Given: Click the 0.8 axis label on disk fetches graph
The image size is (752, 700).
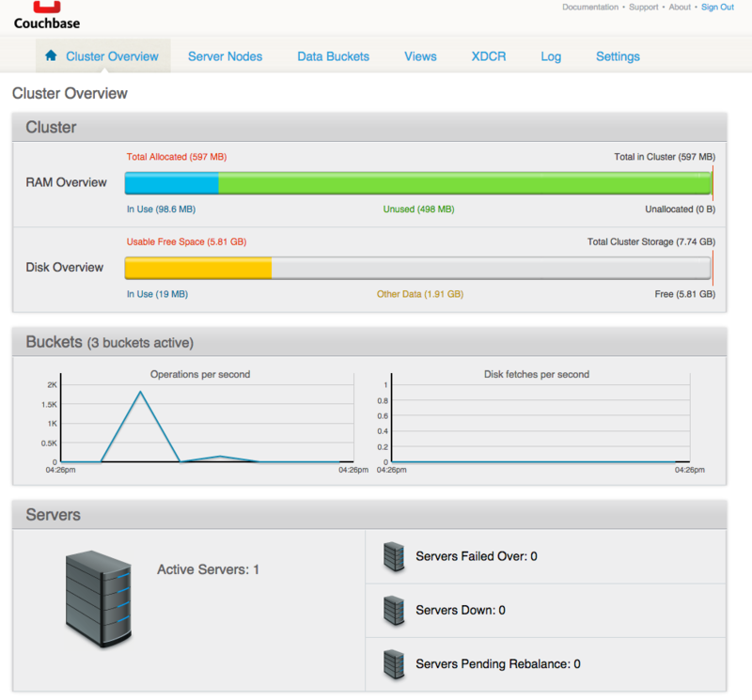Looking at the screenshot, I should click(x=383, y=400).
